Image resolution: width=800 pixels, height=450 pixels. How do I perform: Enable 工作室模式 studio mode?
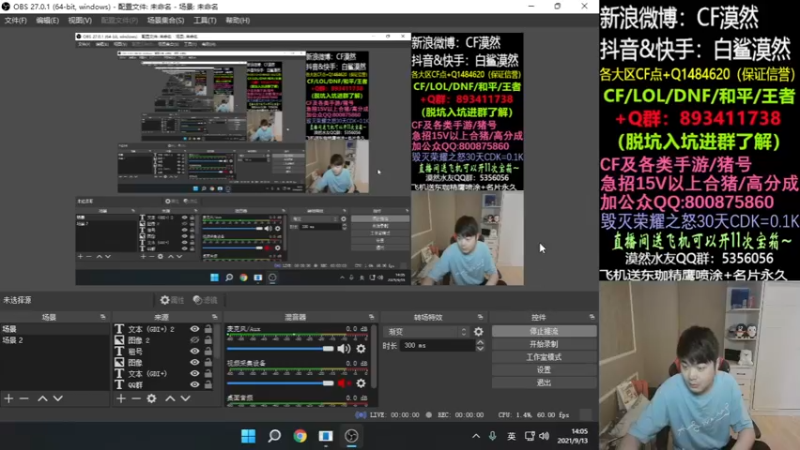[544, 357]
